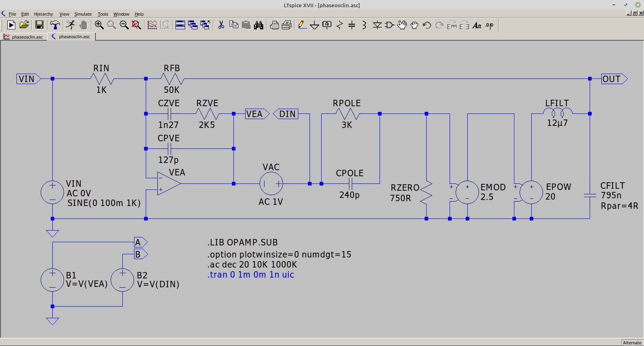Open Find with the binoculars icon
644x346 pixels.
tap(258, 25)
